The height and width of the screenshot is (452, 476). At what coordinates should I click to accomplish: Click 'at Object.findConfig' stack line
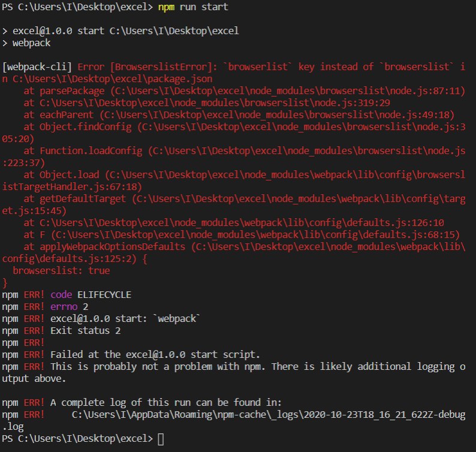coord(234,132)
